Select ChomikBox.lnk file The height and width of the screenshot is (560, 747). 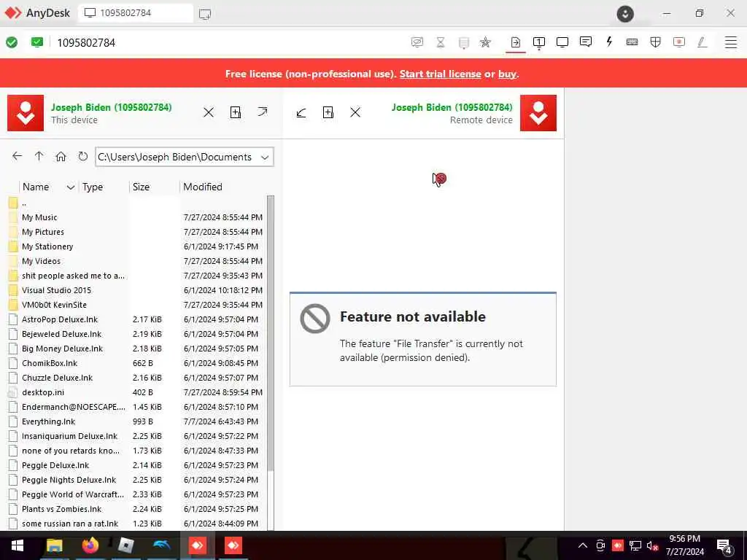click(x=136, y=363)
